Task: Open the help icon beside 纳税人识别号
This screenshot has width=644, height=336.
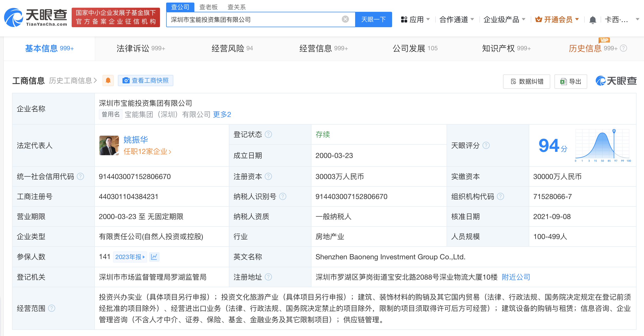Action: click(283, 196)
